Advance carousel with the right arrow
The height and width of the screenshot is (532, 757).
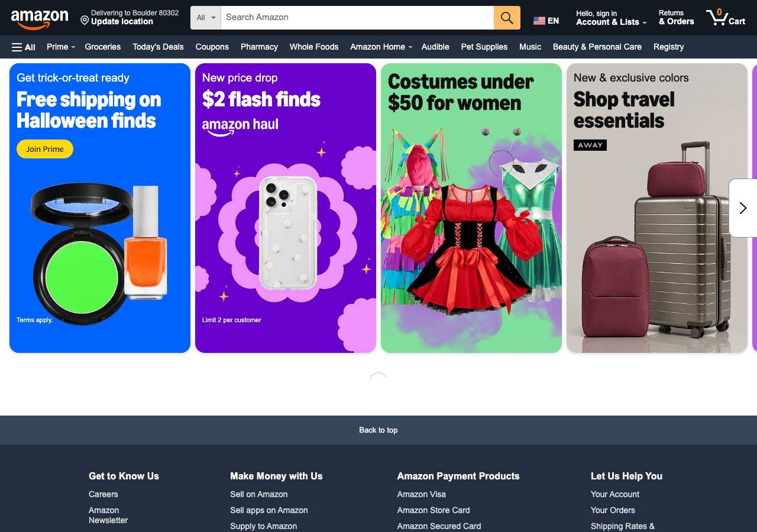pyautogui.click(x=743, y=208)
